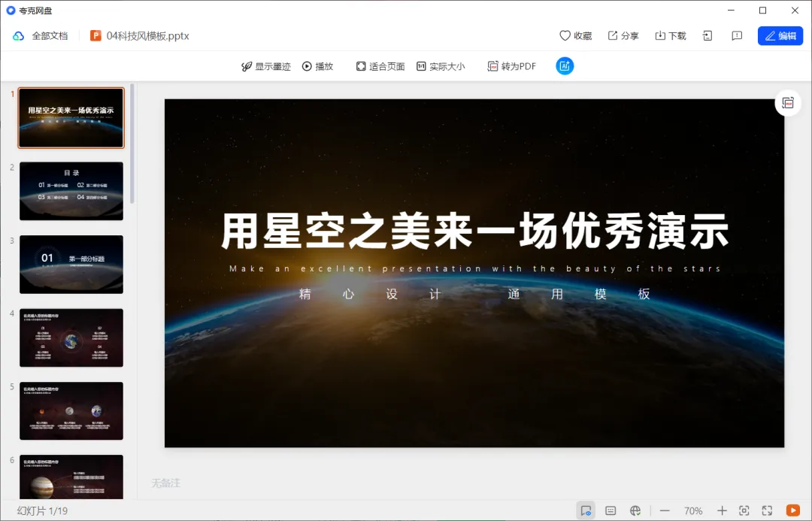
Task: Enter fullscreen with the expand icon
Action: point(767,510)
